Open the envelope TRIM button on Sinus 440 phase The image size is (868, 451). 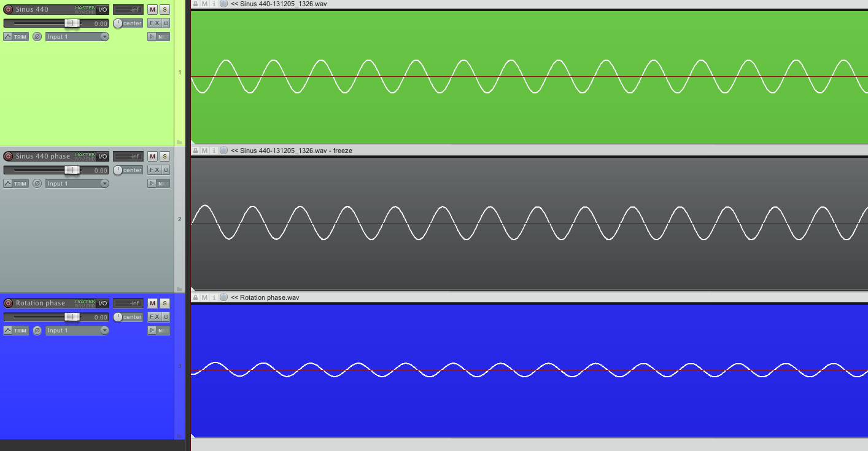[x=16, y=184]
